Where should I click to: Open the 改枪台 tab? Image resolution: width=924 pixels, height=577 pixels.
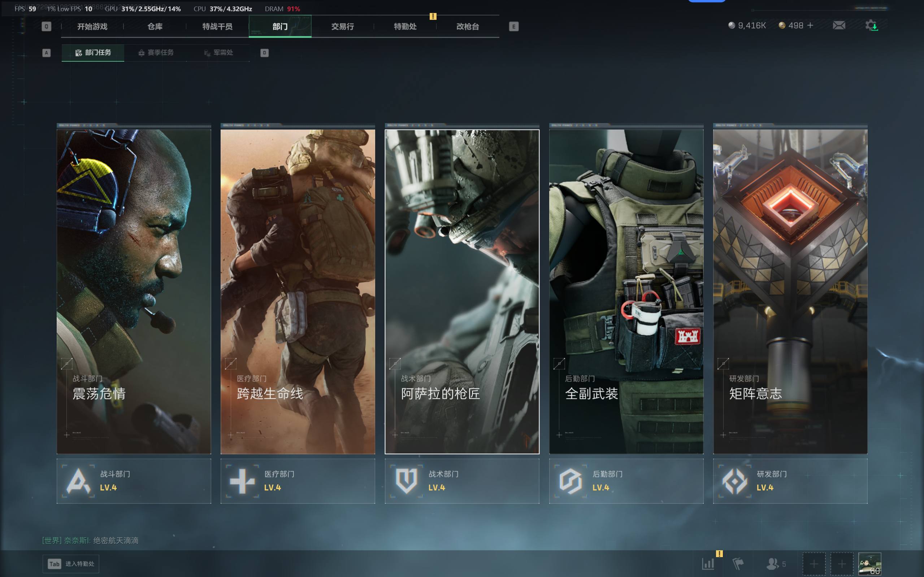click(468, 26)
